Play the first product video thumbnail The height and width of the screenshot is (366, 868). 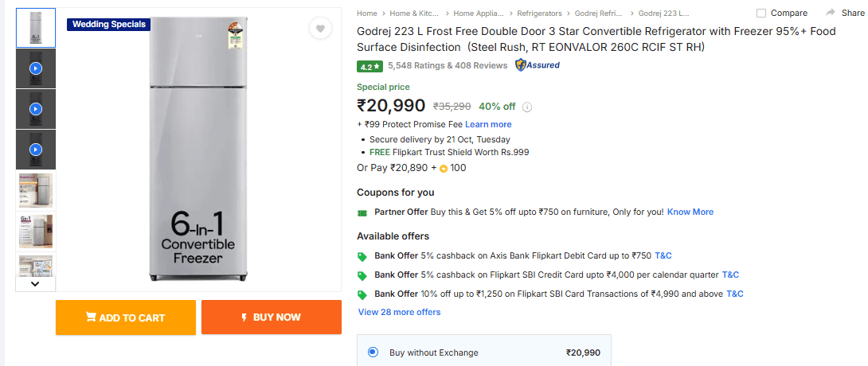35,68
